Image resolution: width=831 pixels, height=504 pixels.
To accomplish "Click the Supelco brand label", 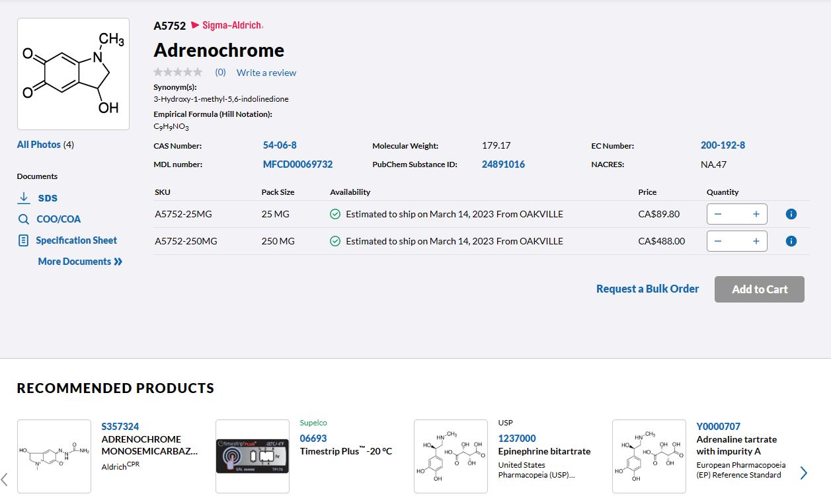I will pyautogui.click(x=313, y=423).
